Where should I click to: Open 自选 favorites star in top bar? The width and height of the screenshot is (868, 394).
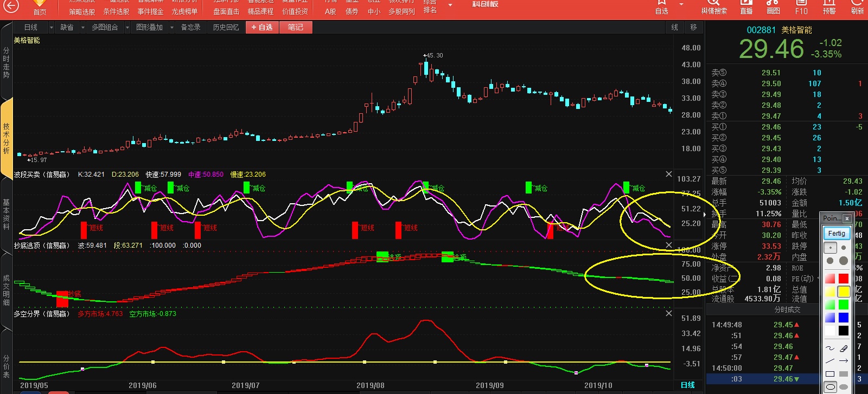click(661, 8)
